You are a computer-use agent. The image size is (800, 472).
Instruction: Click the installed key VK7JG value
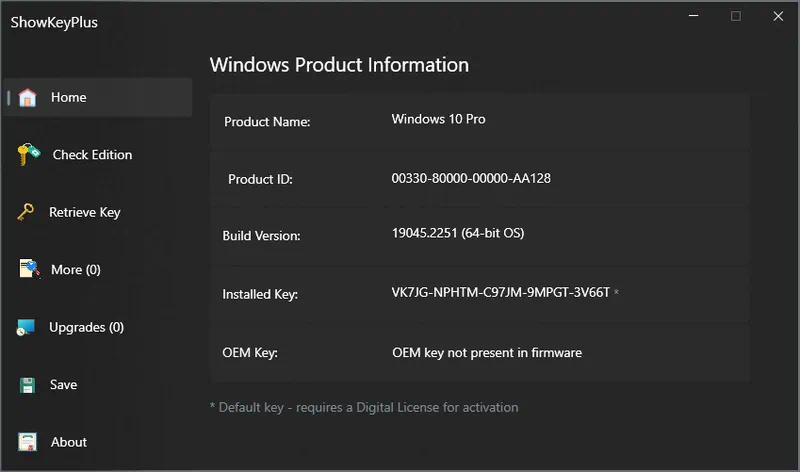click(501, 292)
